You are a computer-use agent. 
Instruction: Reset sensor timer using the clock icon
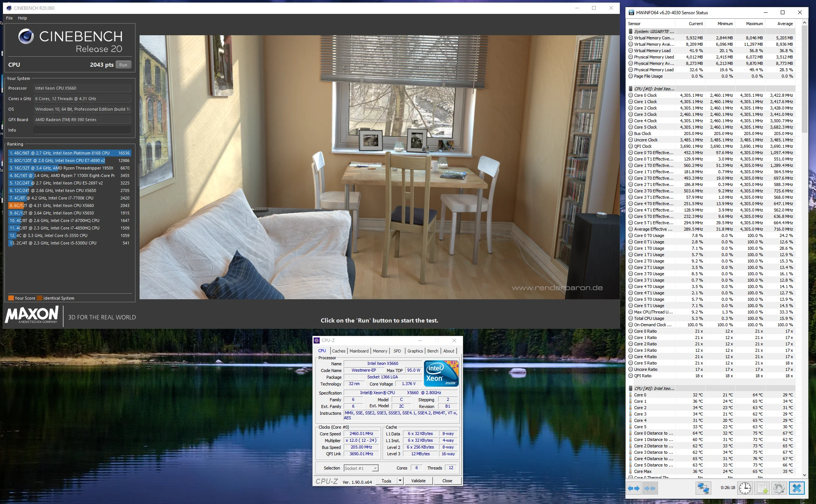745,488
